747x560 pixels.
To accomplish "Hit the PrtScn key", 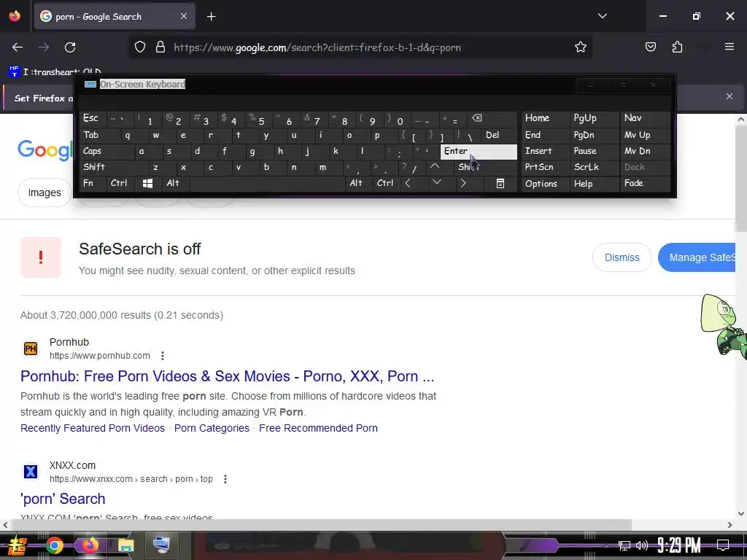I will pyautogui.click(x=545, y=167).
